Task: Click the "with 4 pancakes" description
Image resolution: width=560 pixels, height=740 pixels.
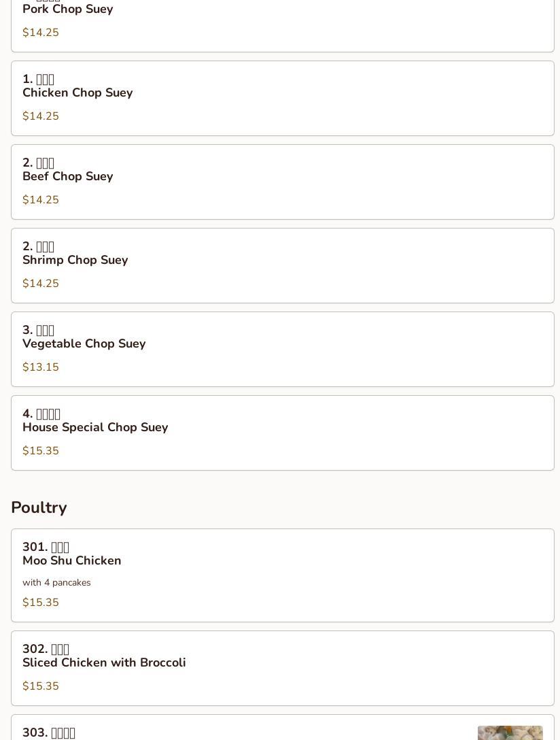Action: [x=56, y=582]
